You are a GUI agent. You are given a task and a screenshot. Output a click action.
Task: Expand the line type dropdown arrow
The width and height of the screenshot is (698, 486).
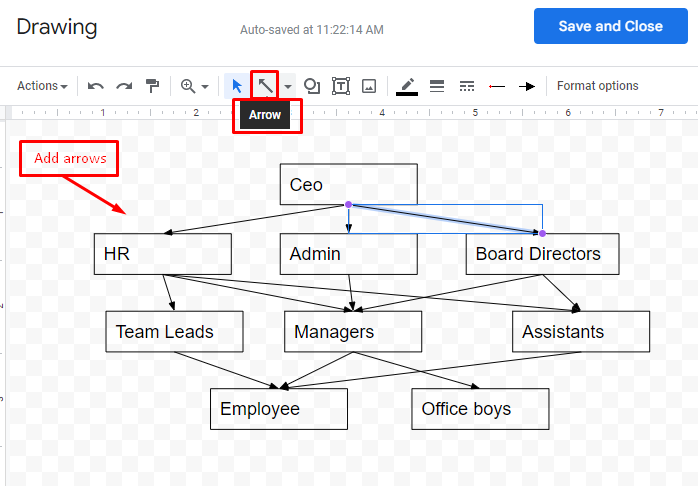288,86
